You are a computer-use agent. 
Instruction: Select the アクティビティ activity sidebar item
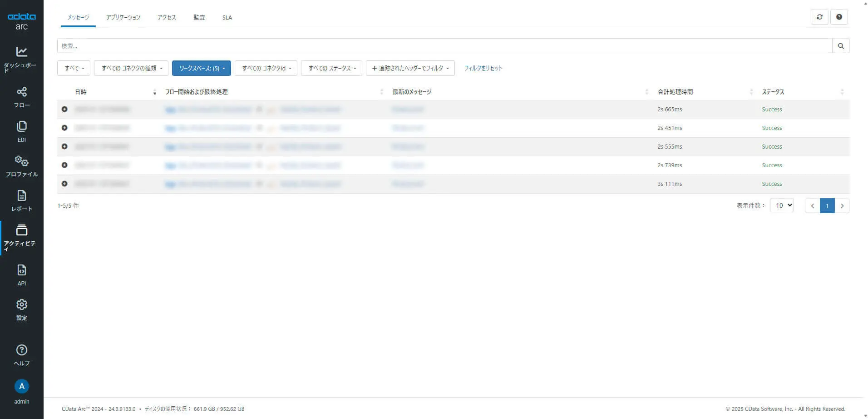pos(21,238)
